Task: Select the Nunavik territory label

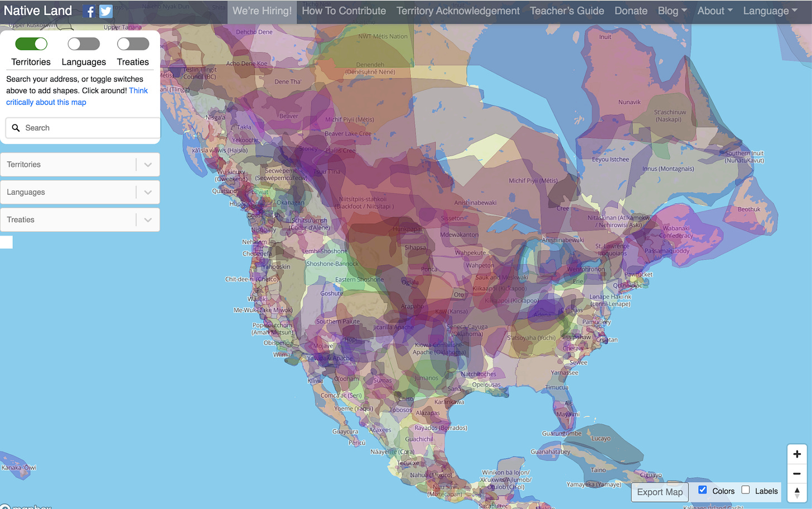Action: point(629,102)
